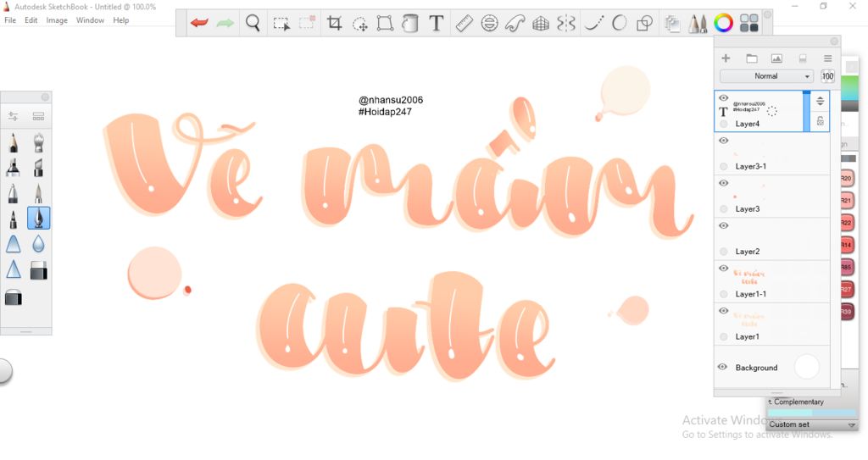Select the Flood Fill bucket tool
Viewport: 868px width, 460px height.
coord(409,23)
